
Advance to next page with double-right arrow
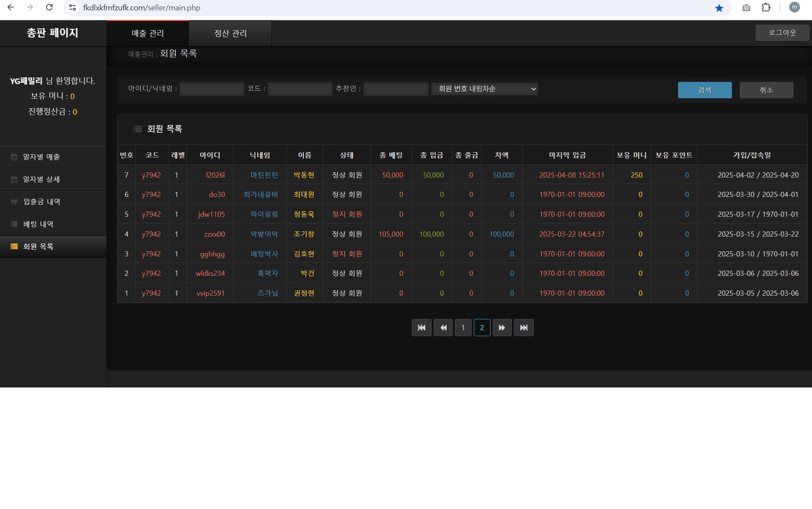click(502, 328)
